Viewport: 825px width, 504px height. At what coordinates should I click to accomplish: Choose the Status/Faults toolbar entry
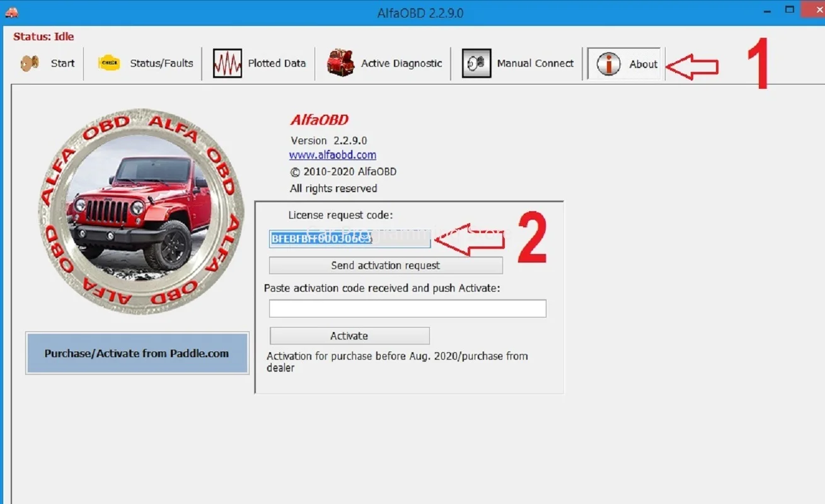coord(161,63)
